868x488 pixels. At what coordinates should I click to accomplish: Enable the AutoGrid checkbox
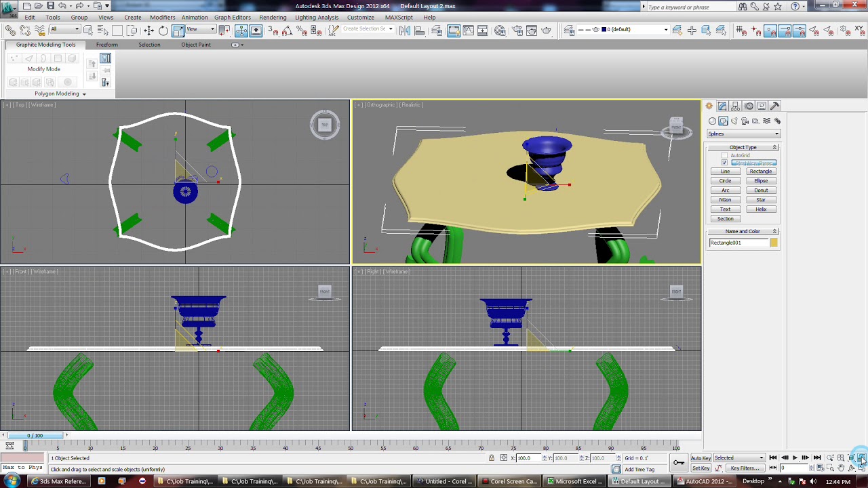(724, 156)
